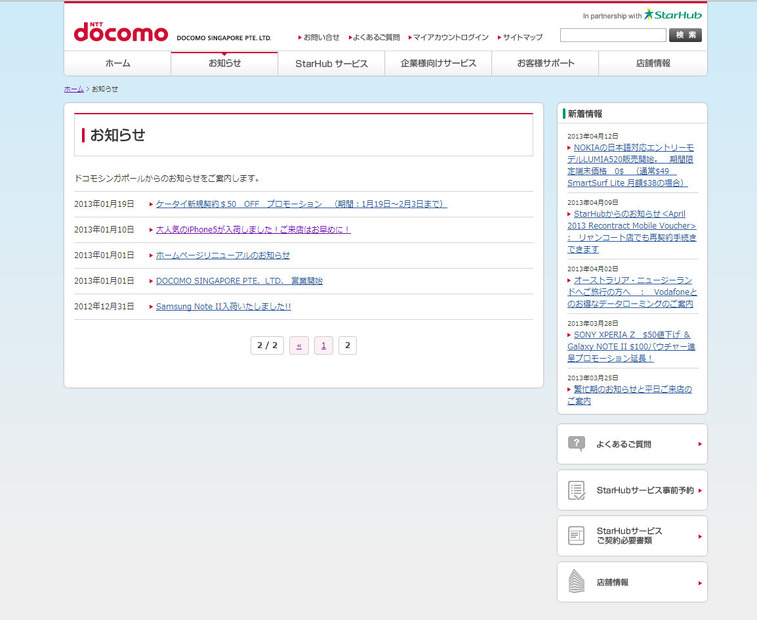Click the FAQ question mark icon
Viewport: 757px width, 620px height.
point(576,444)
